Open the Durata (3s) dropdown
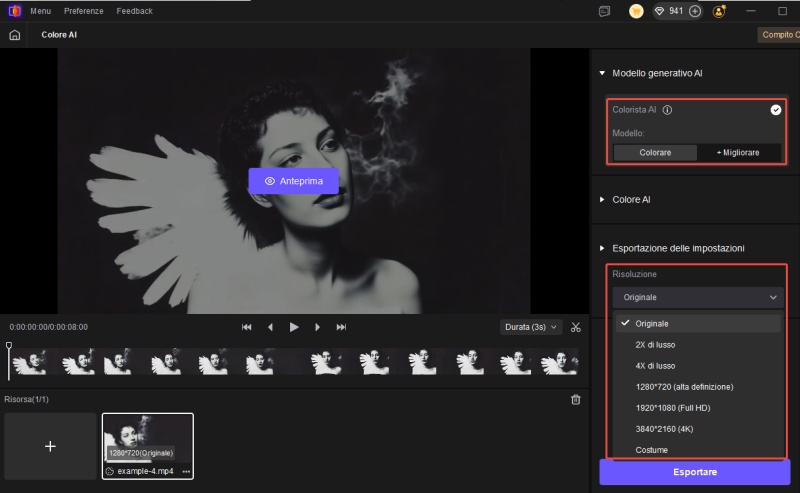Image resolution: width=800 pixels, height=493 pixels. click(531, 327)
